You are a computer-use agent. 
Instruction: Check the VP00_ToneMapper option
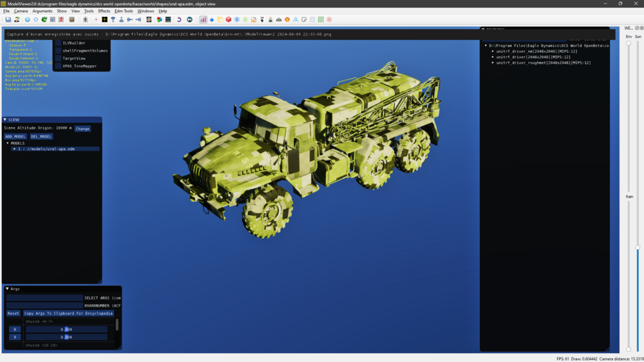point(58,66)
